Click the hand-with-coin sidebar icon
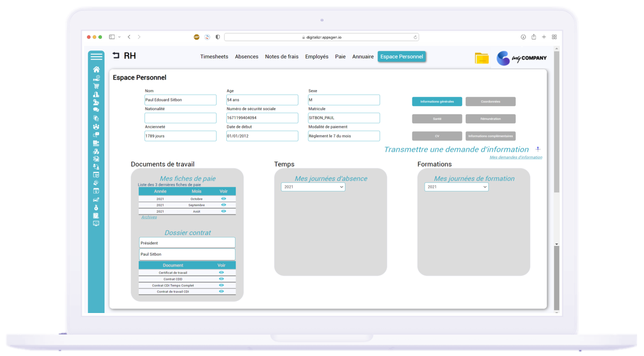The width and height of the screenshot is (644, 356). [96, 78]
